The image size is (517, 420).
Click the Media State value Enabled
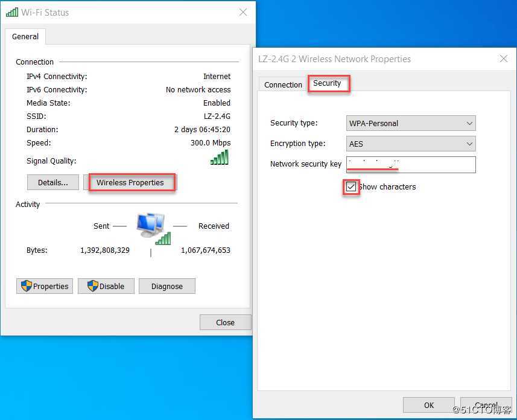pyautogui.click(x=217, y=103)
